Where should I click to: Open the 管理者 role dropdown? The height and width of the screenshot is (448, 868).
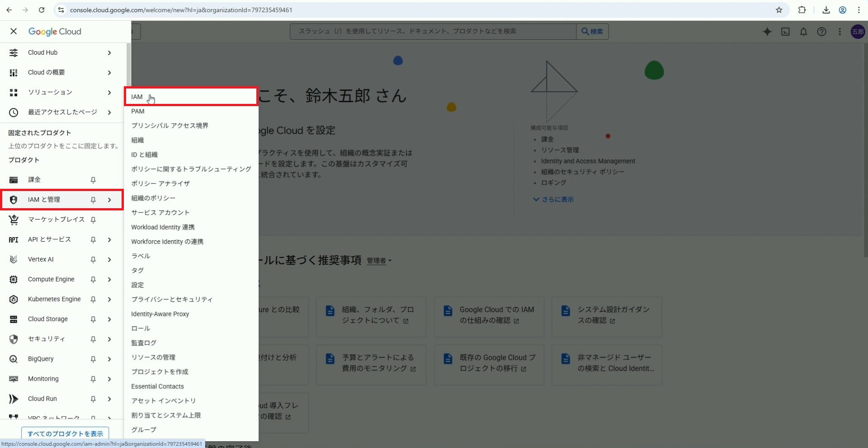pos(379,261)
